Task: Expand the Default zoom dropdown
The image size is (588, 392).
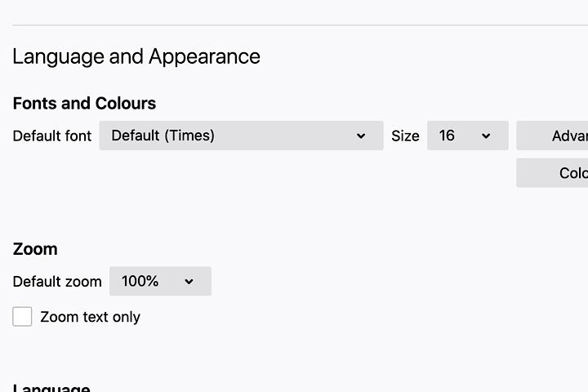Action: click(x=160, y=281)
